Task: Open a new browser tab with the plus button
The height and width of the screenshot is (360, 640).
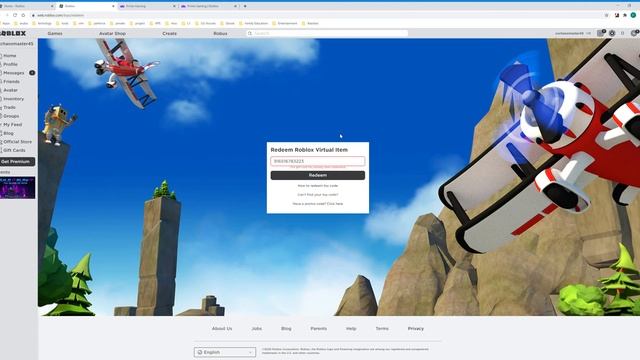Action: point(245,6)
